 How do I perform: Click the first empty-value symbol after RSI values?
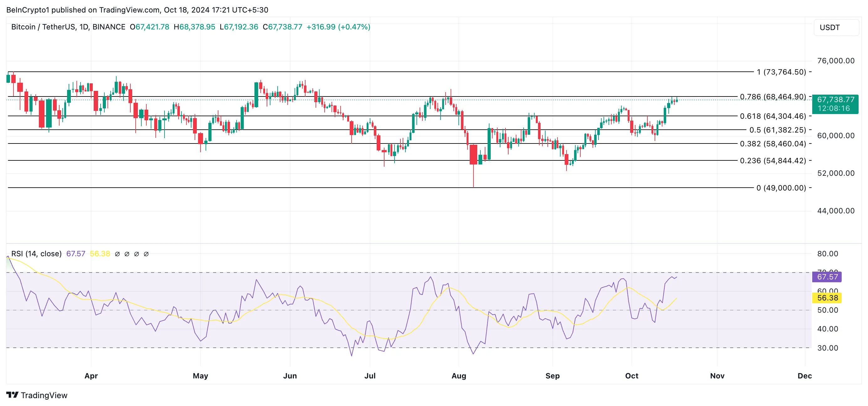pos(117,254)
